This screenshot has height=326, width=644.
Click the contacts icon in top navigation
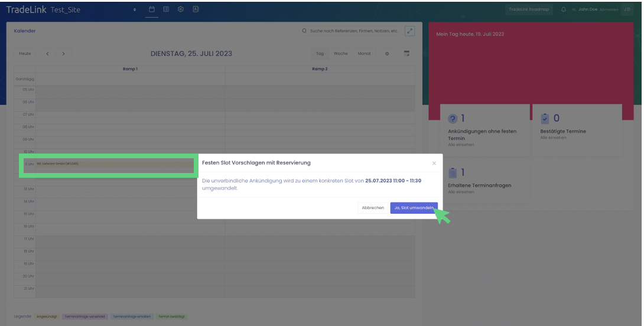pyautogui.click(x=196, y=9)
